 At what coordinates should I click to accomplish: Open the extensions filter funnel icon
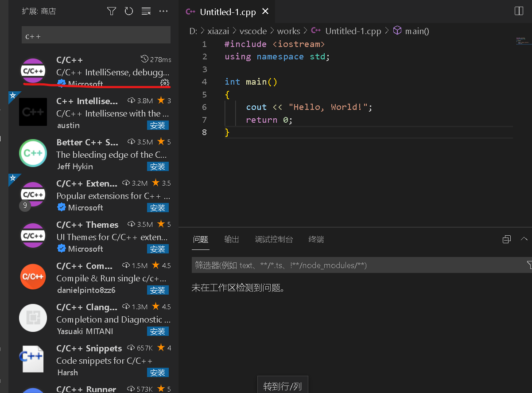pyautogui.click(x=112, y=12)
